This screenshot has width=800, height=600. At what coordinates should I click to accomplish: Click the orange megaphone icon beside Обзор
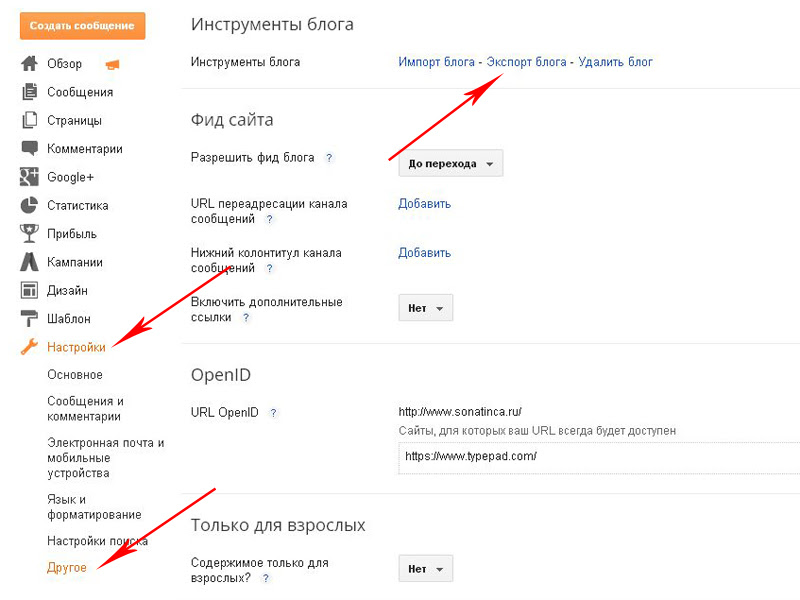pyautogui.click(x=112, y=64)
